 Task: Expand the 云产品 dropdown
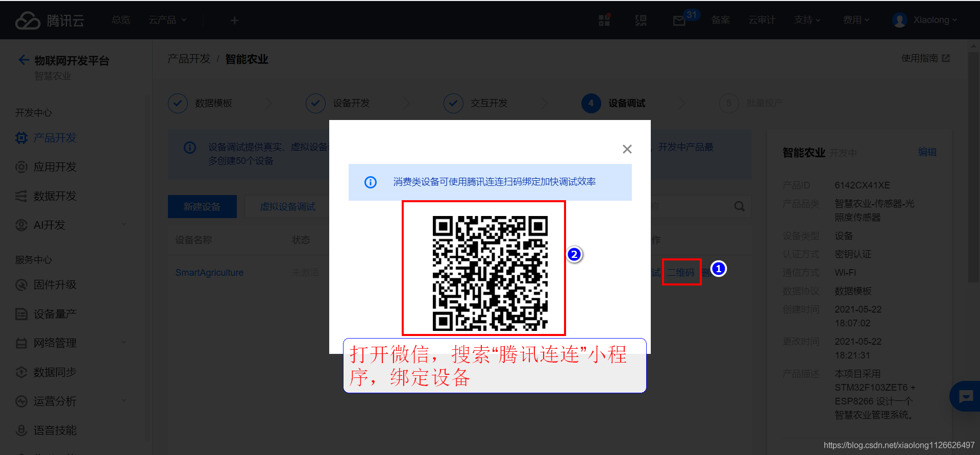point(167,20)
